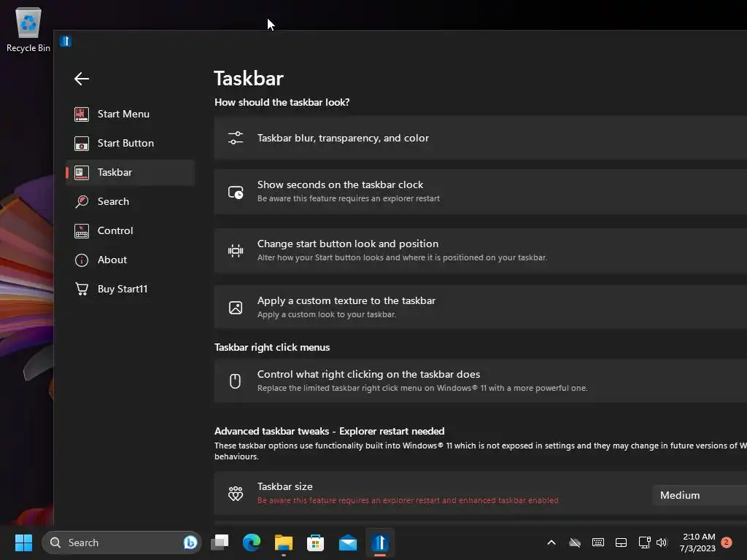Open the Recycle Bin desktop icon
The width and height of the screenshot is (747, 560).
[x=28, y=29]
